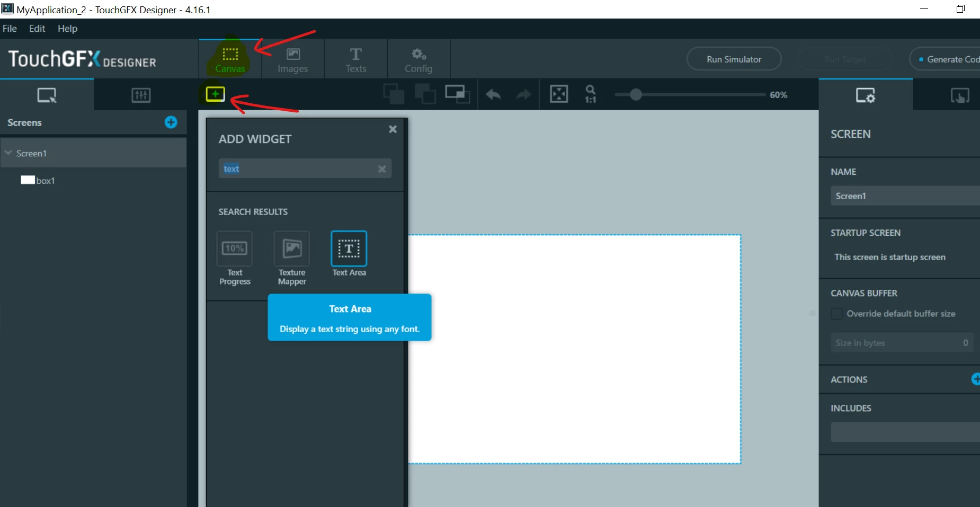Click the Screens panel heading
980x507 pixels.
click(x=24, y=122)
